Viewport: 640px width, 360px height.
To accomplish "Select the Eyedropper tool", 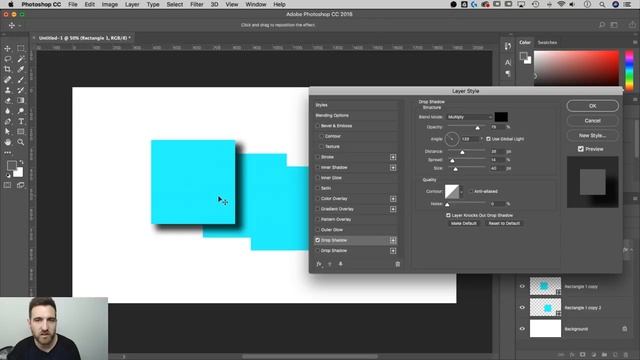I will [x=20, y=69].
